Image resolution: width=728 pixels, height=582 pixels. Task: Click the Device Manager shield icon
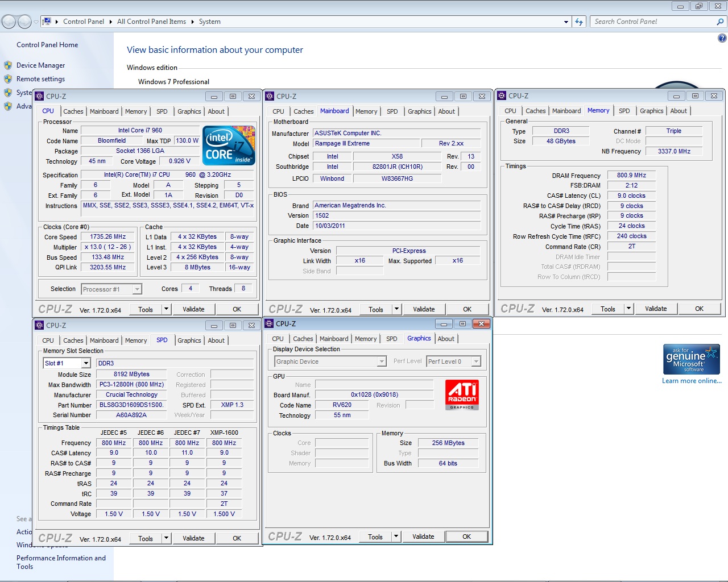[x=8, y=65]
